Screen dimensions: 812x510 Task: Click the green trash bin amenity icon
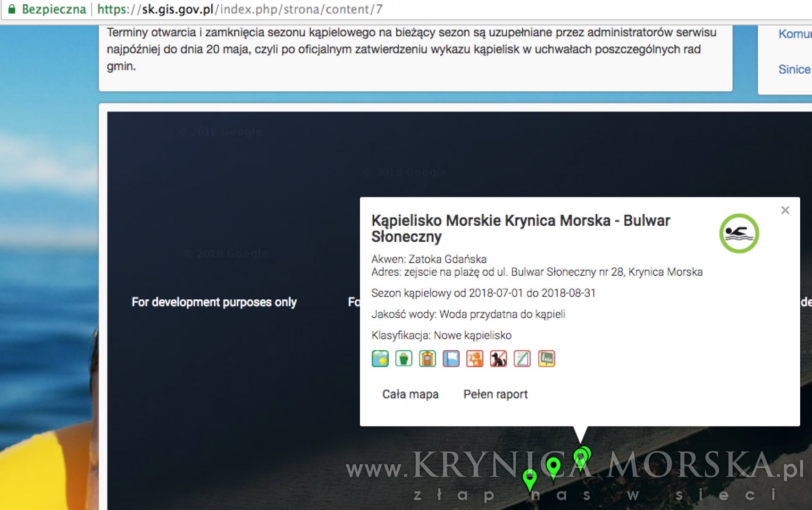[404, 359]
